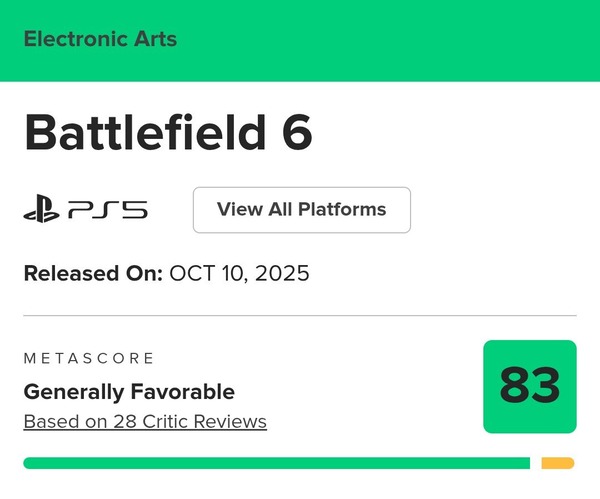Click the PS5 wordmark logo
Viewport: 600px width, 499px height.
click(108, 210)
